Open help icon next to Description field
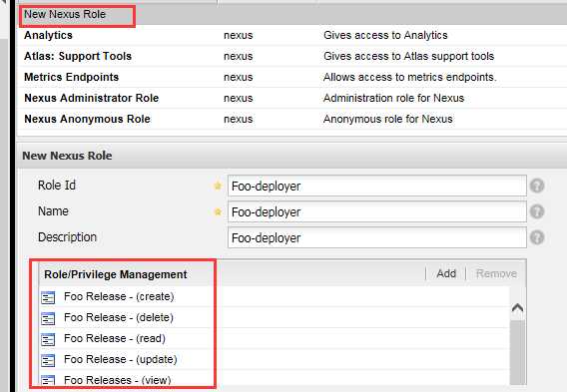This screenshot has width=567, height=392. click(537, 237)
